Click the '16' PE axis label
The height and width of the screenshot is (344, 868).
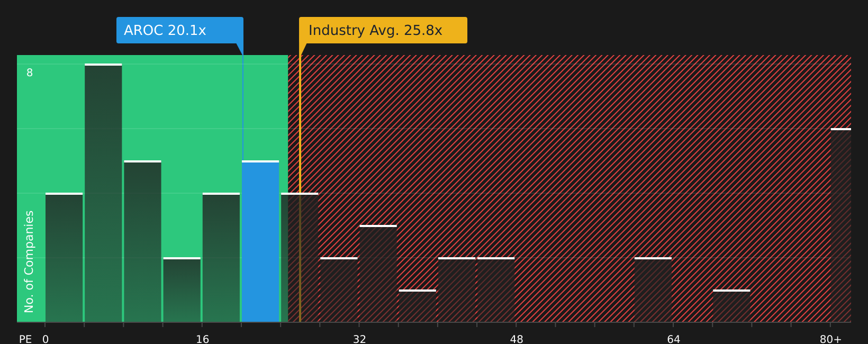[x=203, y=339]
